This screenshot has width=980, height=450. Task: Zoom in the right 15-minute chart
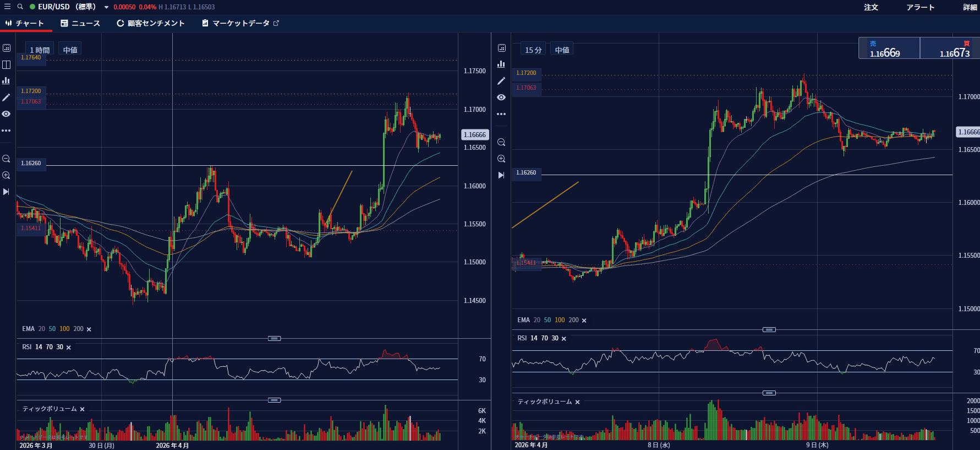pos(501,159)
